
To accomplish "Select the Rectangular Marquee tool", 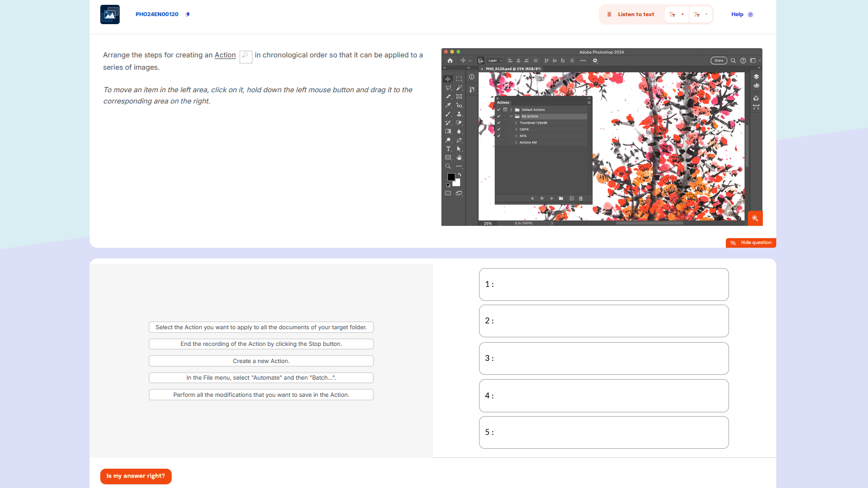I will click(459, 79).
